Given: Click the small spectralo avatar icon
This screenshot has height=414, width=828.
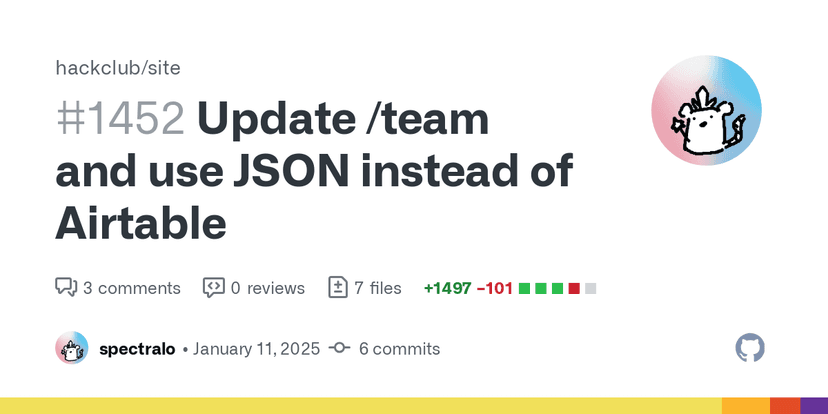Looking at the screenshot, I should (x=71, y=349).
